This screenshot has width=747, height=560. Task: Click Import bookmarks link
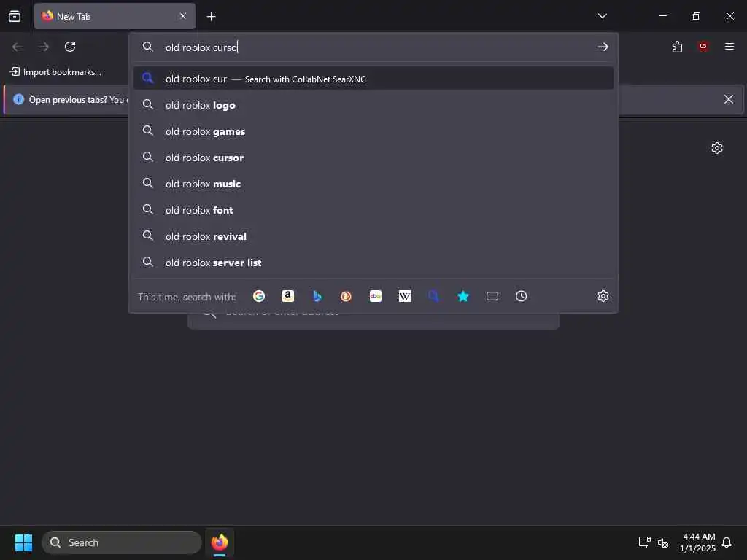[x=55, y=72]
